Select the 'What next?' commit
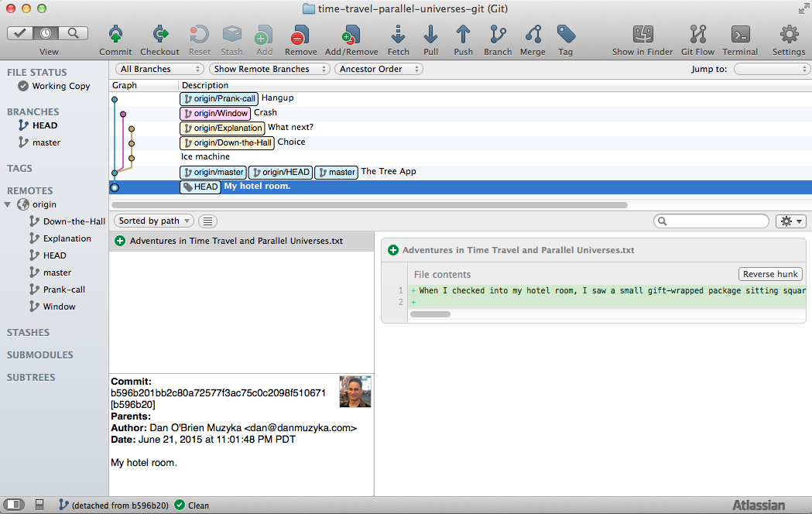The height and width of the screenshot is (514, 812). 461,127
